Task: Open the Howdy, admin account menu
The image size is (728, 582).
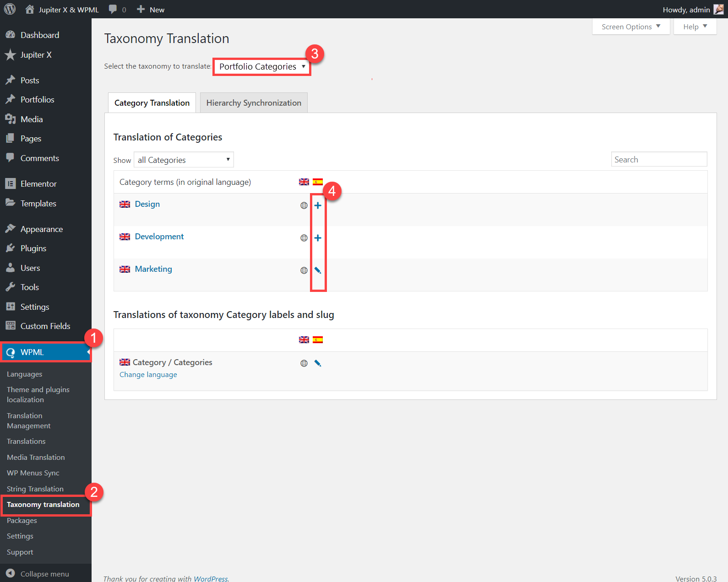Action: [x=693, y=10]
